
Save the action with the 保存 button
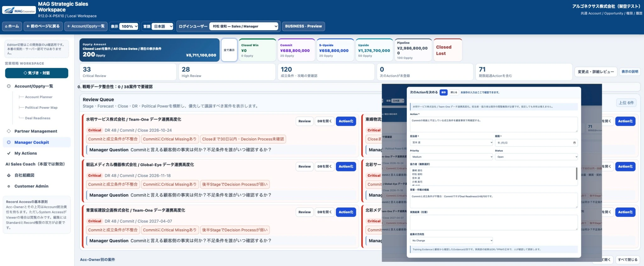(443, 92)
